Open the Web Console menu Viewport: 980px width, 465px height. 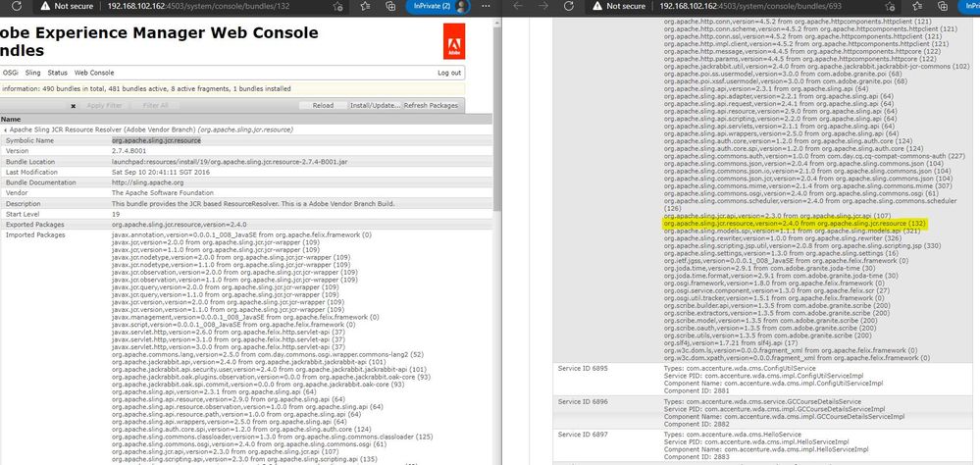pos(94,73)
